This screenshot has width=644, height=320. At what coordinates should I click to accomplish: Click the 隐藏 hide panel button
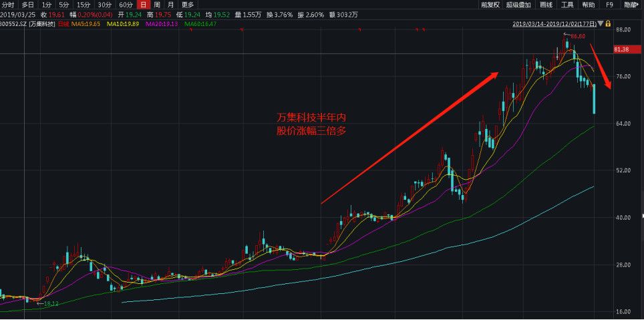tap(631, 5)
